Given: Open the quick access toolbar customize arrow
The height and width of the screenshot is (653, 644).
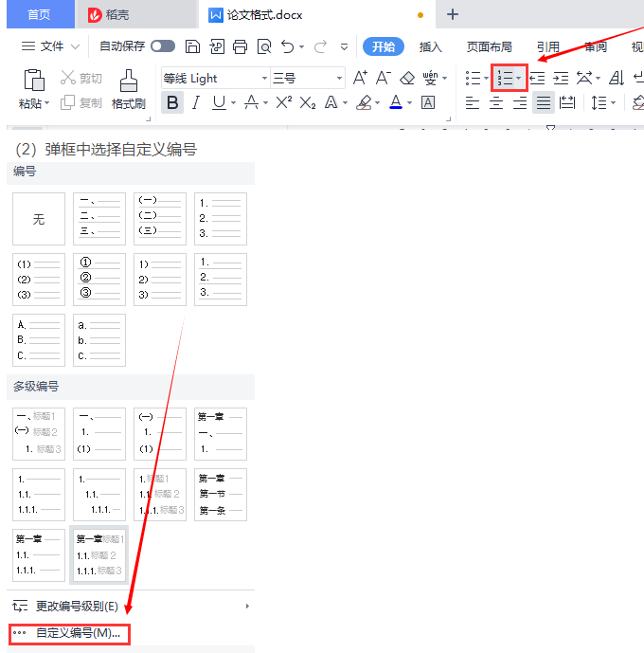Looking at the screenshot, I should (344, 46).
